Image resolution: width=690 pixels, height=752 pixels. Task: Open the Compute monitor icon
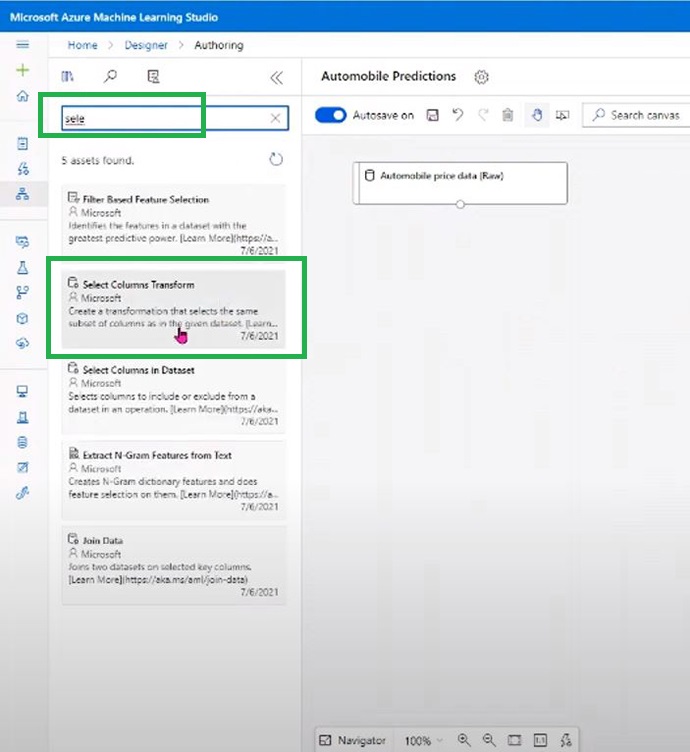(x=23, y=391)
